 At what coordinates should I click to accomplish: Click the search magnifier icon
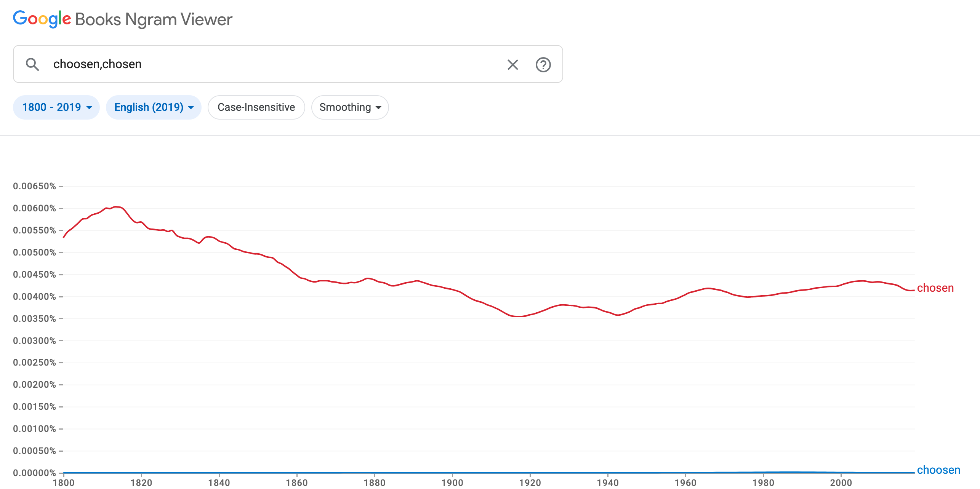[x=32, y=64]
